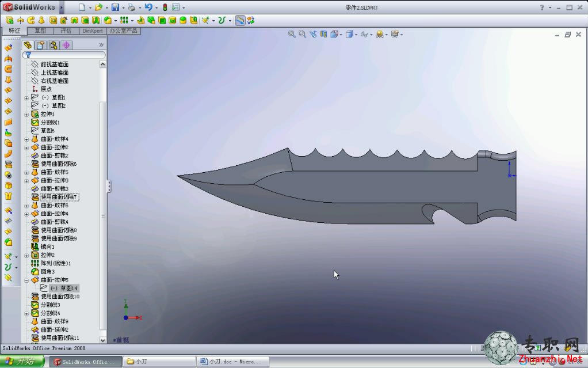Expand the manager pane chevron arrows

tap(101, 45)
